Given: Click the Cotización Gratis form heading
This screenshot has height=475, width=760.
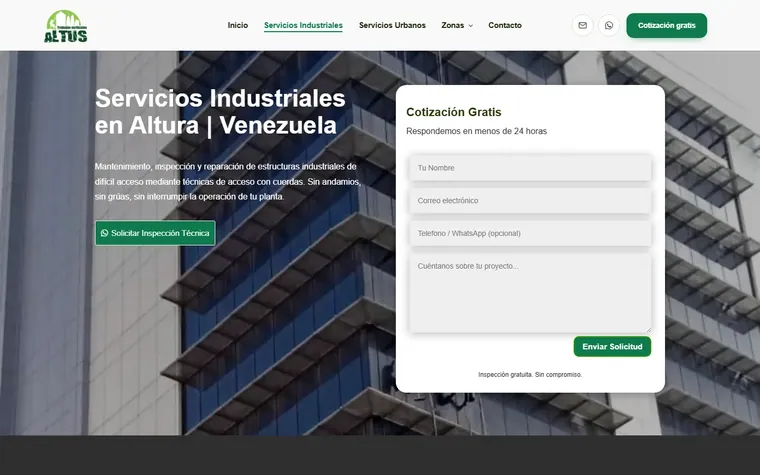Looking at the screenshot, I should click(454, 112).
